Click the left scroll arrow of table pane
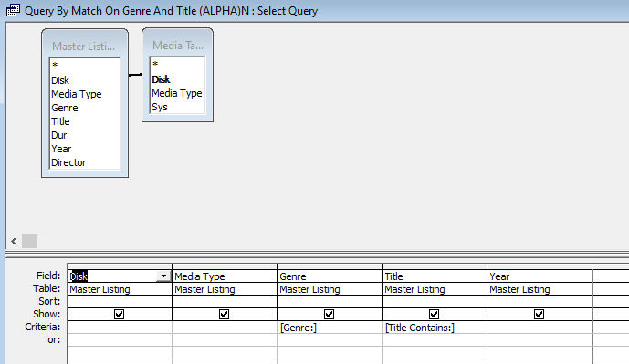Screen dimensions: 629x364 tap(14, 242)
